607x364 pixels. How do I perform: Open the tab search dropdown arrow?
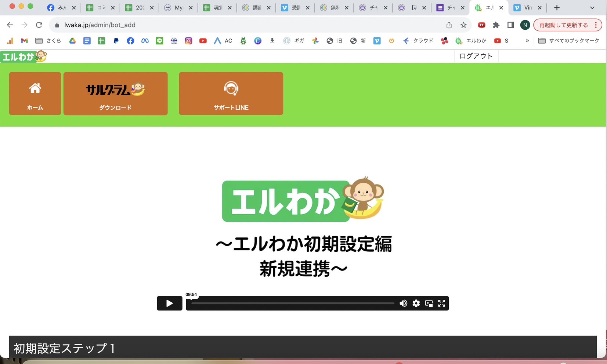(x=592, y=8)
